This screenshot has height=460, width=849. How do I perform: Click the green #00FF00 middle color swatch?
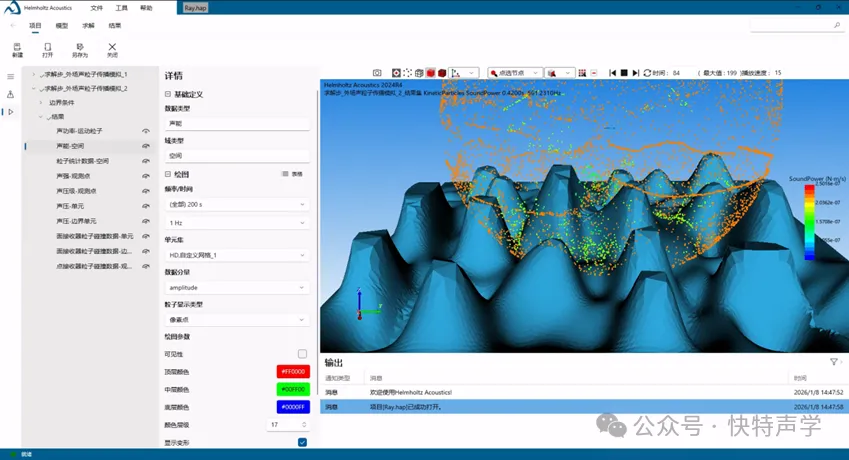293,389
